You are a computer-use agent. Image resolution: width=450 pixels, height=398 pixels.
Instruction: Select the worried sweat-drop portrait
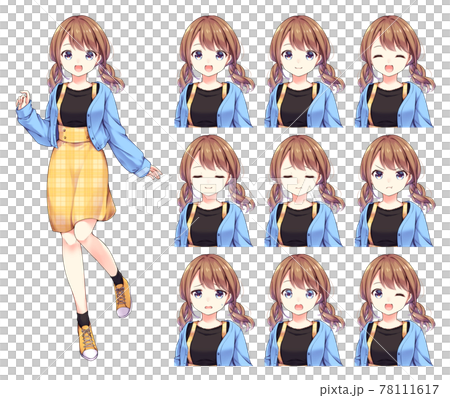coord(214,310)
